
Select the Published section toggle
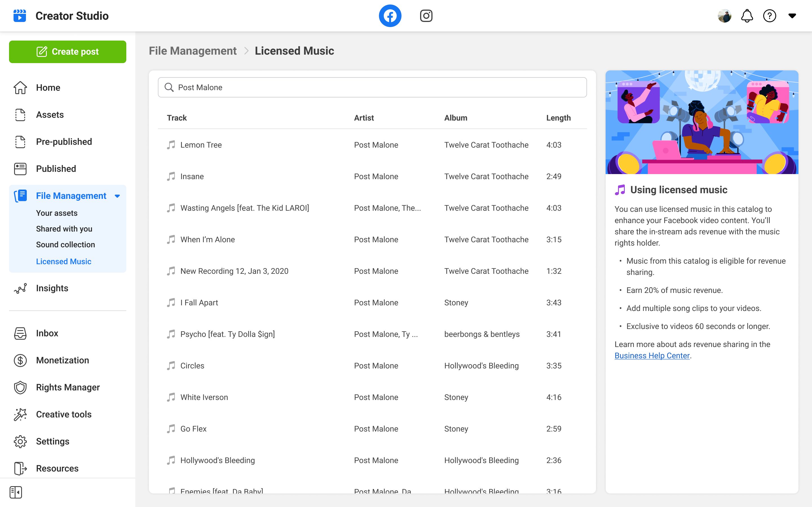[x=56, y=169]
